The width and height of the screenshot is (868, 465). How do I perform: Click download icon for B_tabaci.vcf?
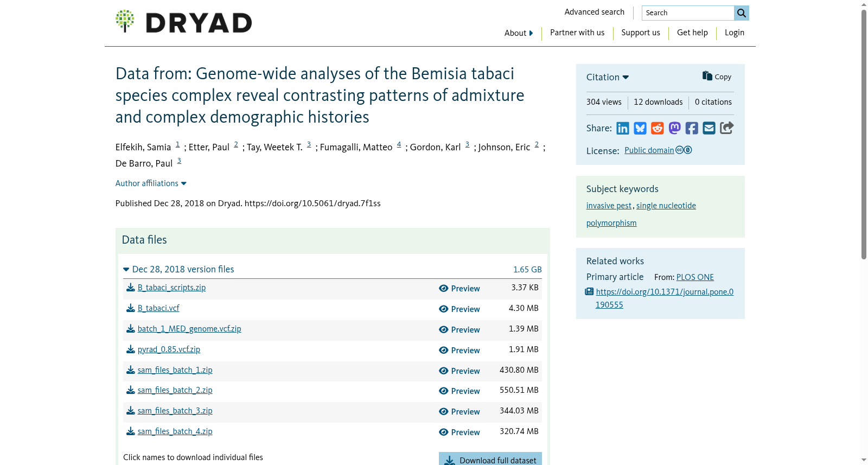click(x=131, y=308)
